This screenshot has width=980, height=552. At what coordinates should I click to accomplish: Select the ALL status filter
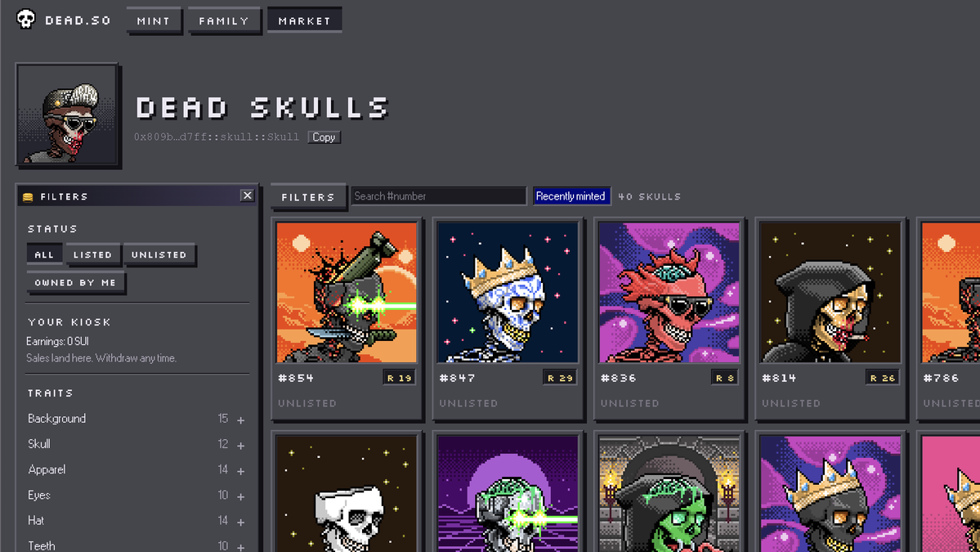(44, 254)
